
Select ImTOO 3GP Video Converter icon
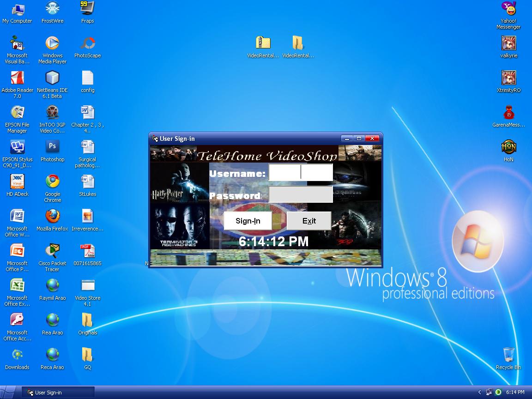tap(52, 119)
